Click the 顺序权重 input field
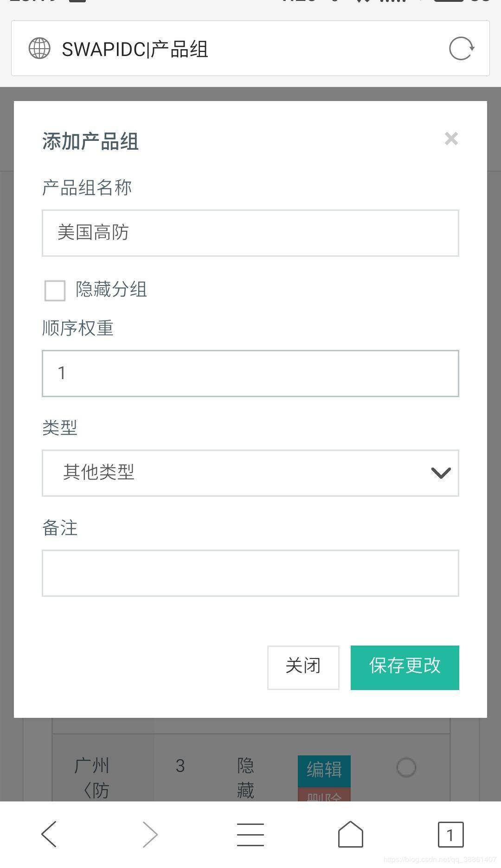This screenshot has width=501, height=868. [x=250, y=374]
